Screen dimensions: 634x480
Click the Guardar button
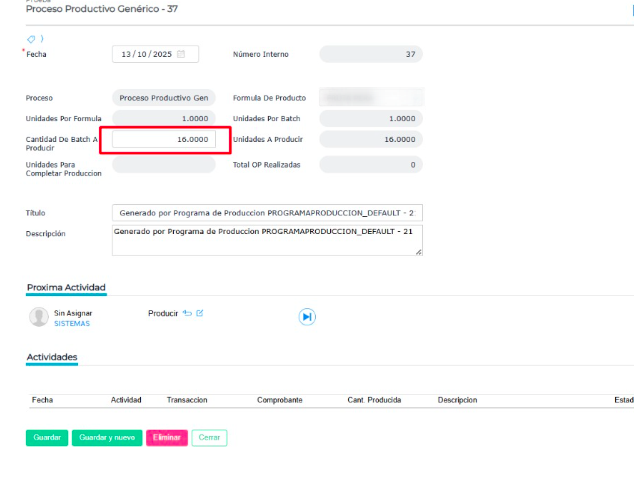point(47,438)
